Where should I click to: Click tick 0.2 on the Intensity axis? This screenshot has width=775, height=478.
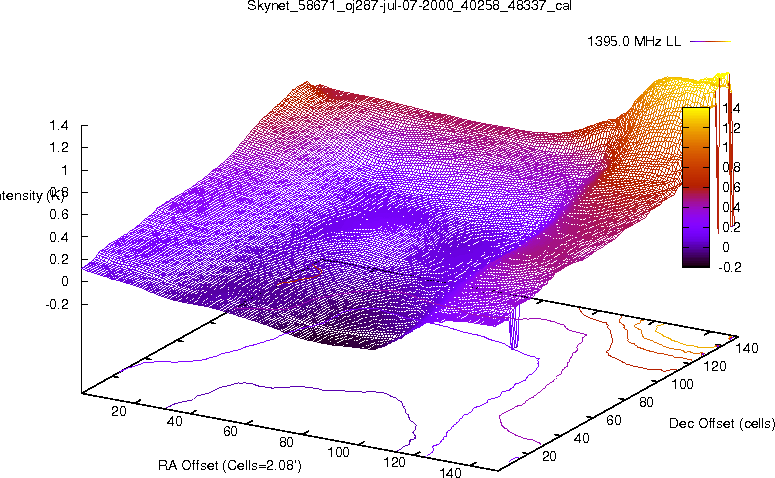click(59, 259)
